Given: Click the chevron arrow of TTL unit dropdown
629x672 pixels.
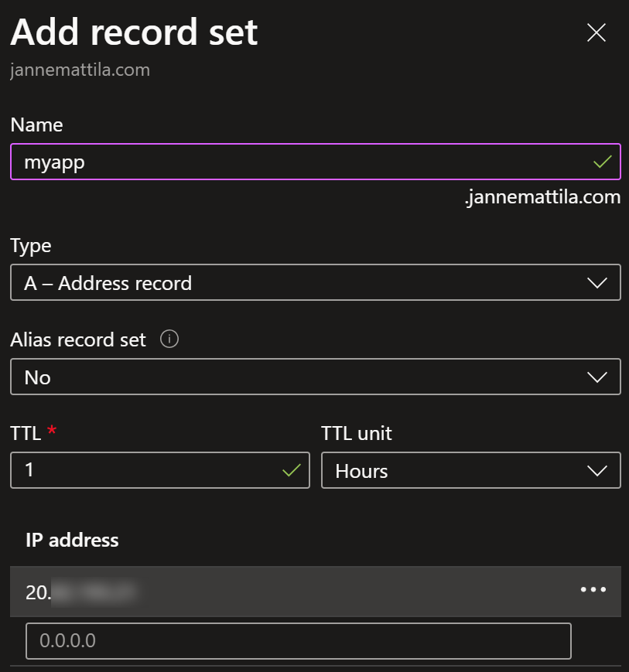Looking at the screenshot, I should (x=597, y=471).
